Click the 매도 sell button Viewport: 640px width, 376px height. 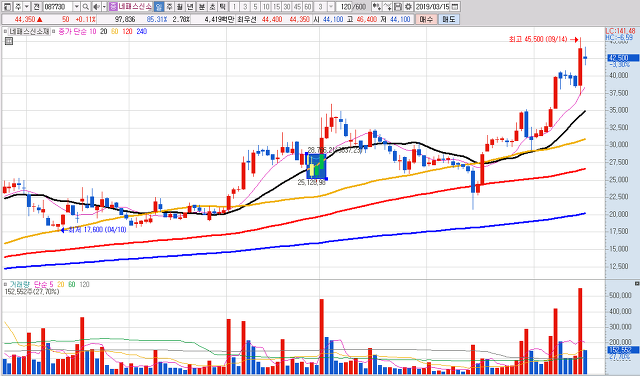point(449,19)
